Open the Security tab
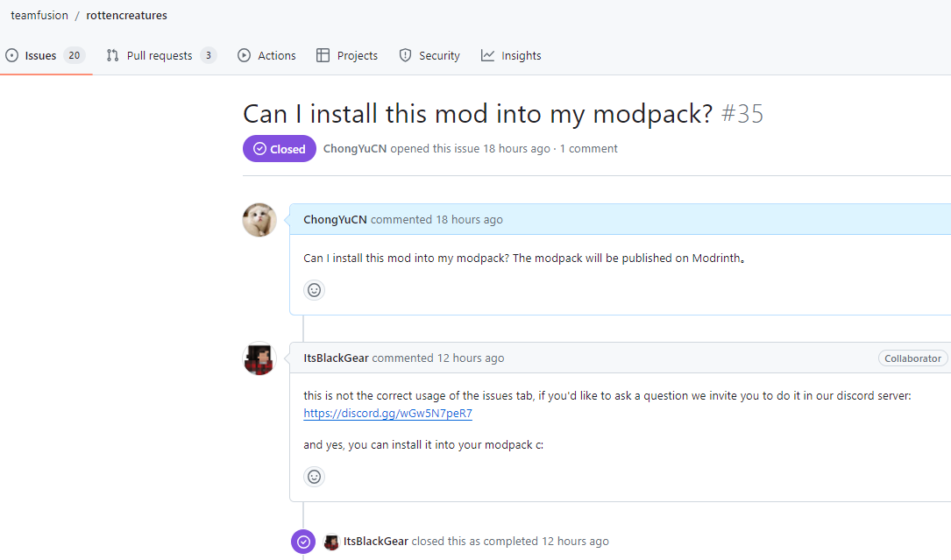 429,56
